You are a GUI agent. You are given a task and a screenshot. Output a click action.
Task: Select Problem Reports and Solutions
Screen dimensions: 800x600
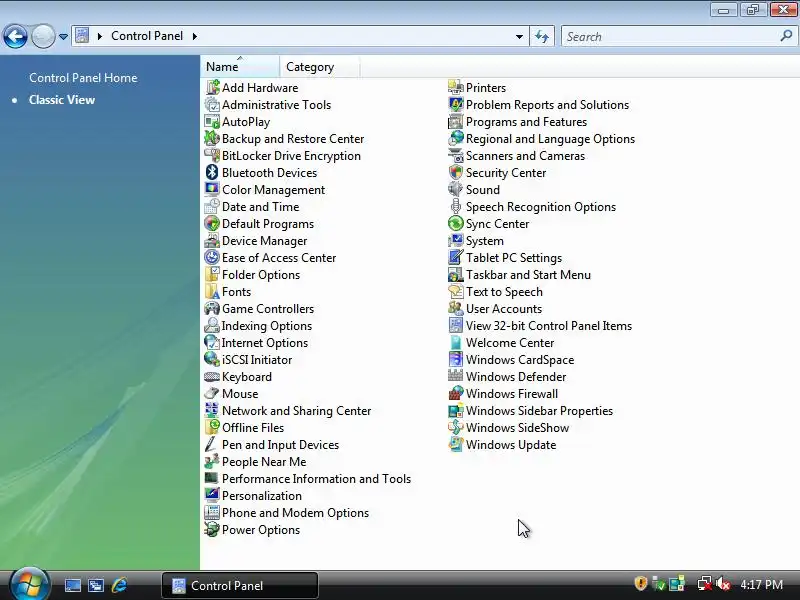point(540,105)
